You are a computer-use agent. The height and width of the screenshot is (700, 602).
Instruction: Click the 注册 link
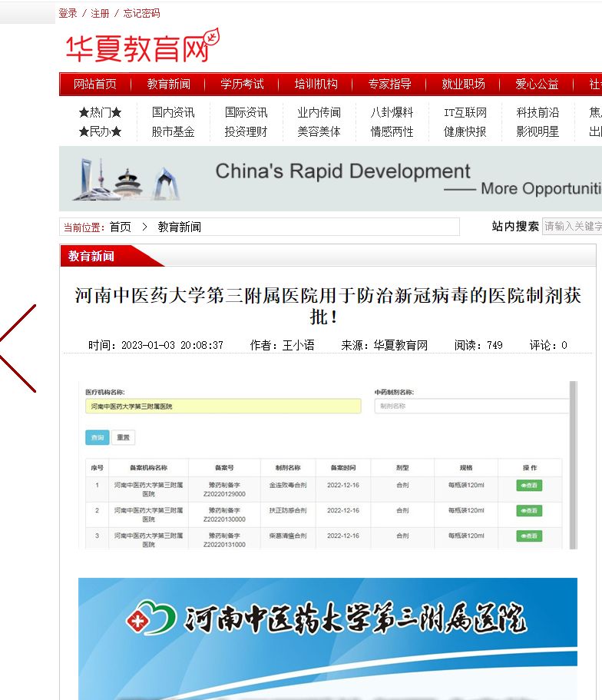pos(100,13)
